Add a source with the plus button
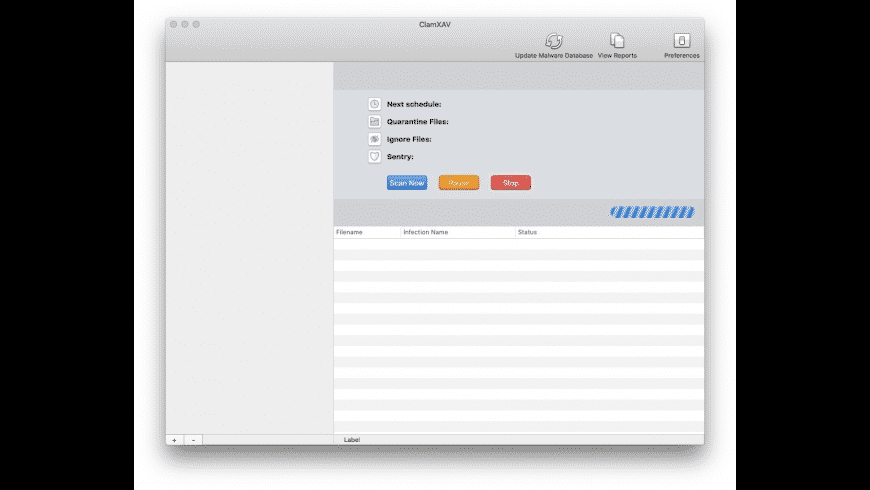 (174, 440)
